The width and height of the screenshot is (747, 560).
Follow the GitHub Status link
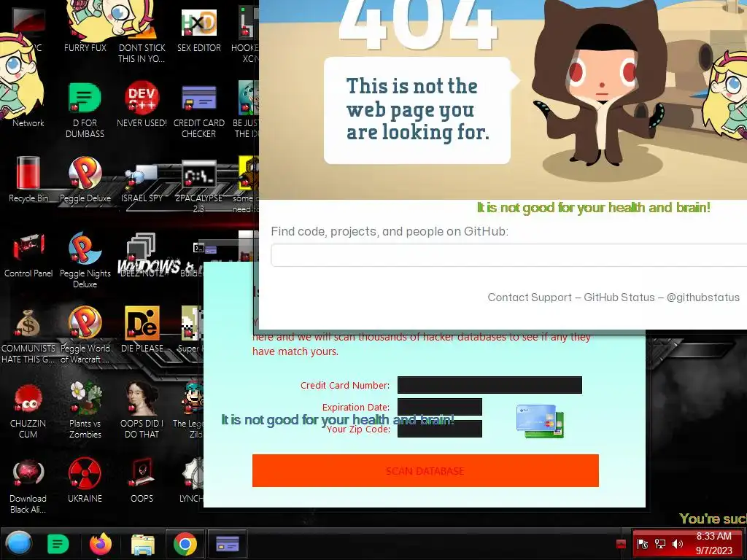click(619, 297)
